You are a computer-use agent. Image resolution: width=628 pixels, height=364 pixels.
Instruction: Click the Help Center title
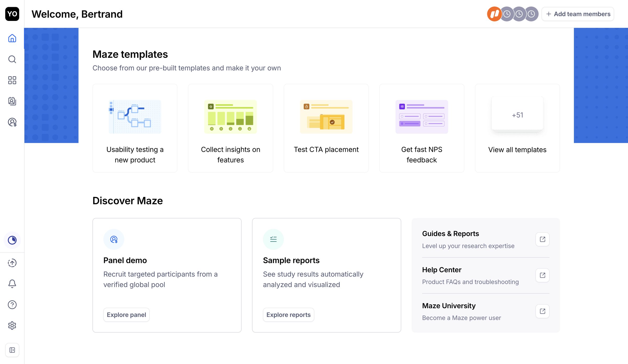[442, 270]
